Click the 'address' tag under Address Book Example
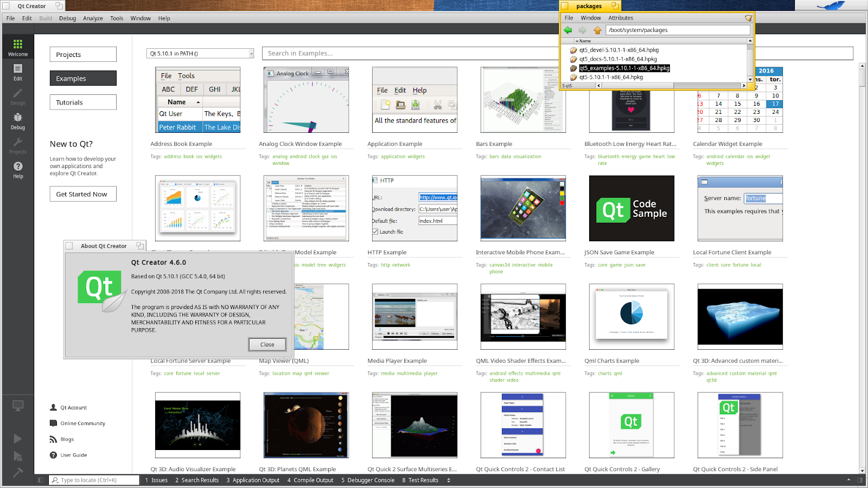The width and height of the screenshot is (868, 488). 173,156
